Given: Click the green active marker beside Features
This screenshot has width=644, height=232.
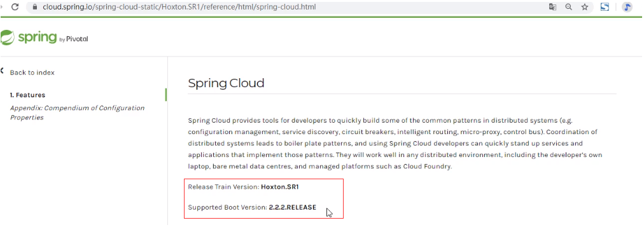Looking at the screenshot, I should coord(165,95).
